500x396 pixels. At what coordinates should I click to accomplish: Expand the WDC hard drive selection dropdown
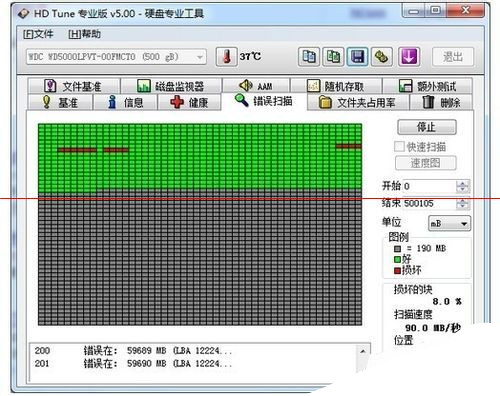pos(200,57)
